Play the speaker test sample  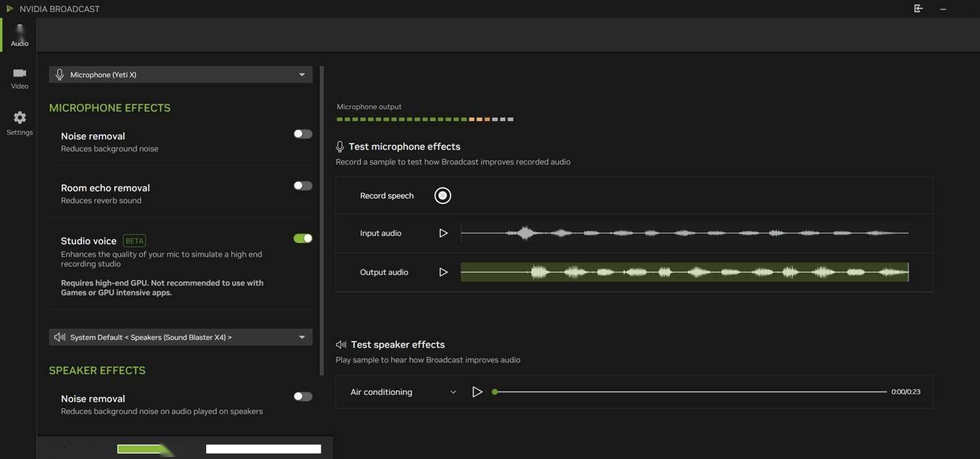tap(477, 392)
